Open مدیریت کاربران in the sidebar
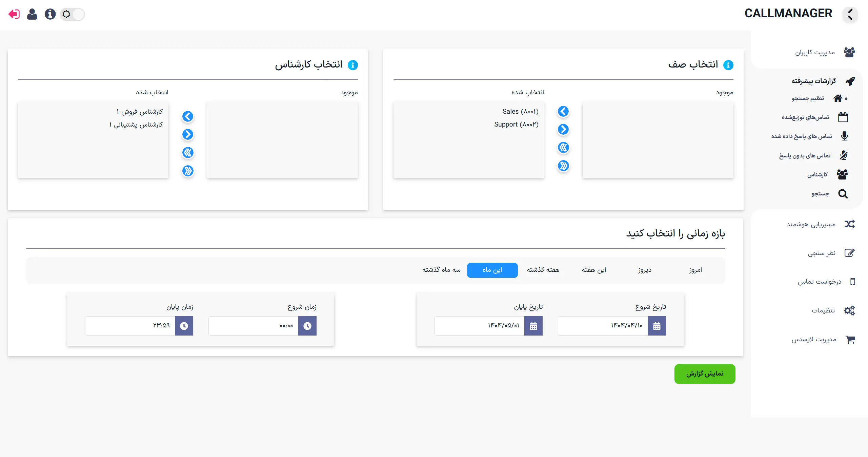 (x=815, y=53)
